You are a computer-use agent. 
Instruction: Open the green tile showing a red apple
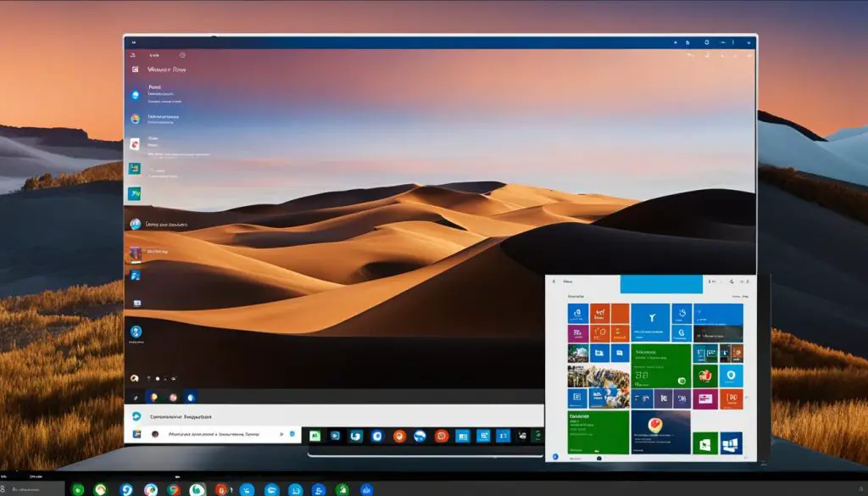click(x=704, y=376)
